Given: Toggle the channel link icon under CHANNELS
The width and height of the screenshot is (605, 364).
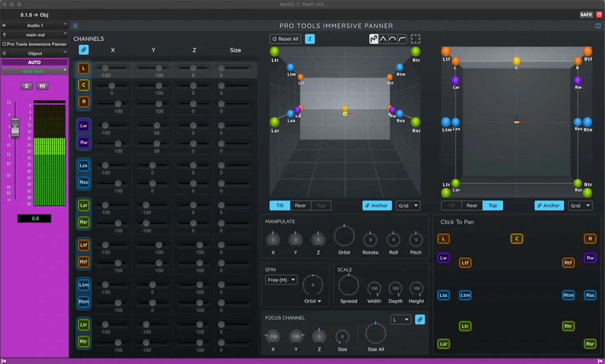Looking at the screenshot, I should coord(84,50).
